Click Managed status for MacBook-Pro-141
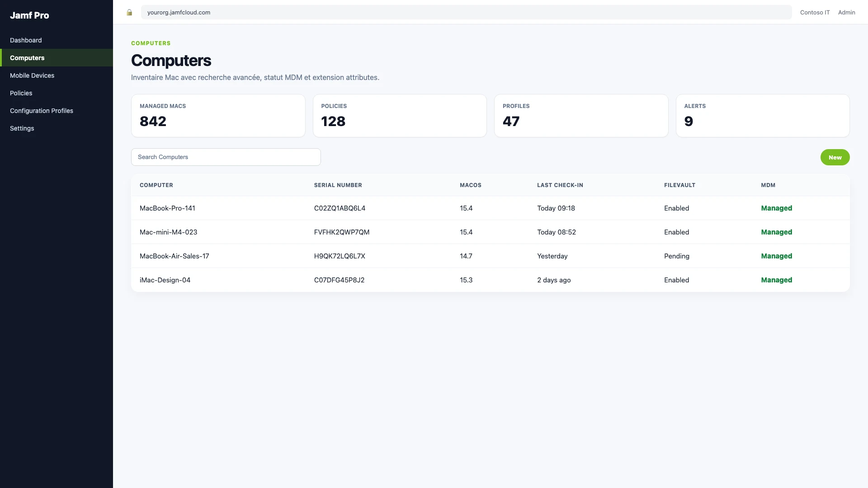The width and height of the screenshot is (868, 488). (776, 208)
